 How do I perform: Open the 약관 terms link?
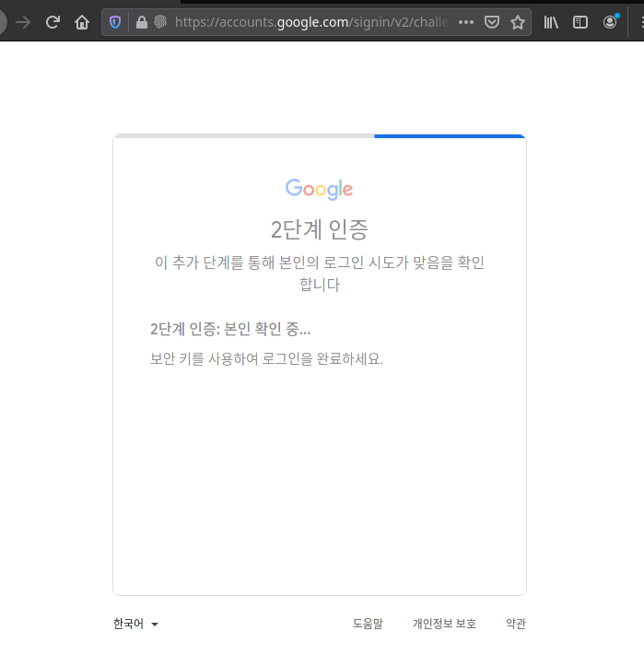click(516, 624)
